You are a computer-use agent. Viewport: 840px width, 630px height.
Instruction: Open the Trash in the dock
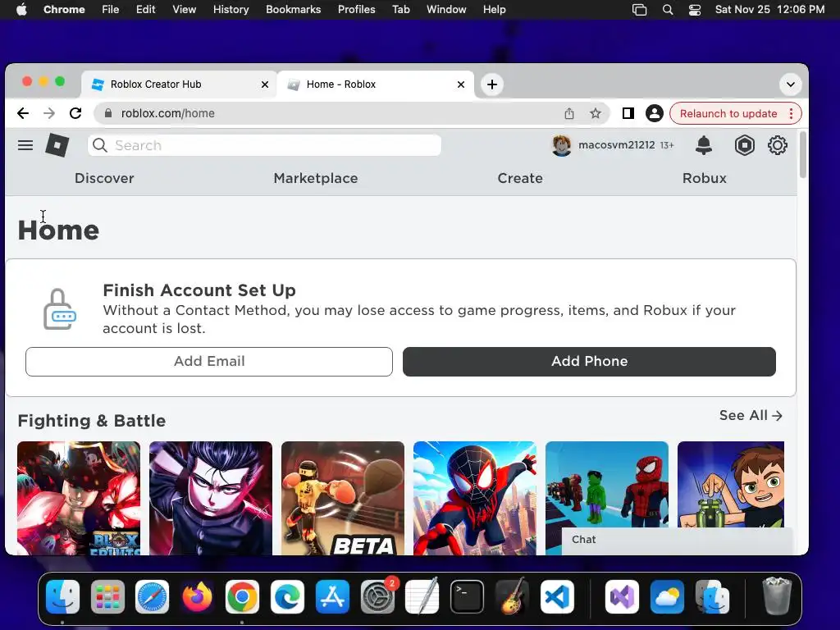776,597
